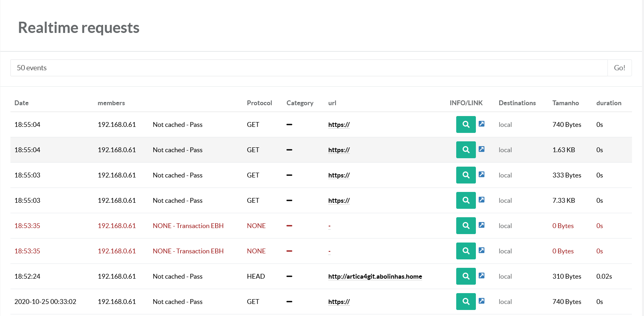Click 'Not cached - Pass' in the HEAD row

click(177, 276)
